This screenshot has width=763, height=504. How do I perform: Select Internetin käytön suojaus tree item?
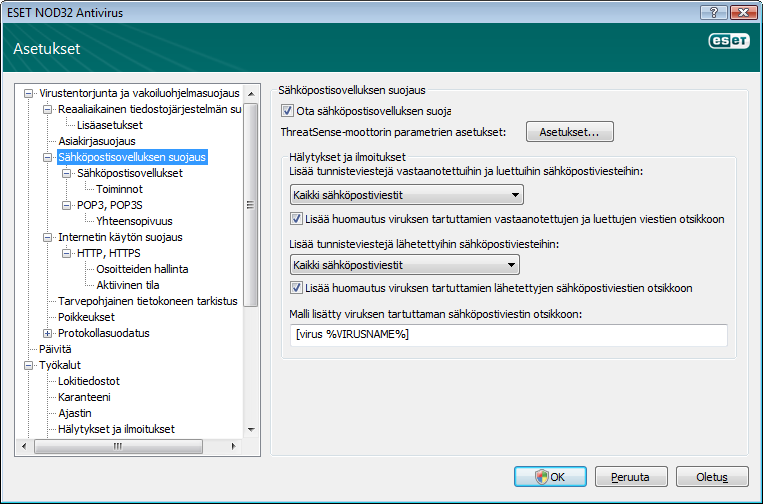click(120, 237)
